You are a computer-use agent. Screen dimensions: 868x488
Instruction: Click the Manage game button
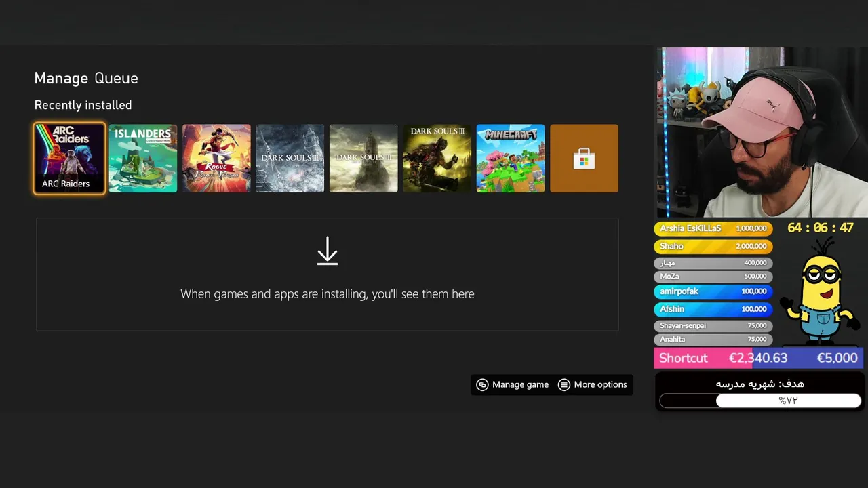point(513,384)
